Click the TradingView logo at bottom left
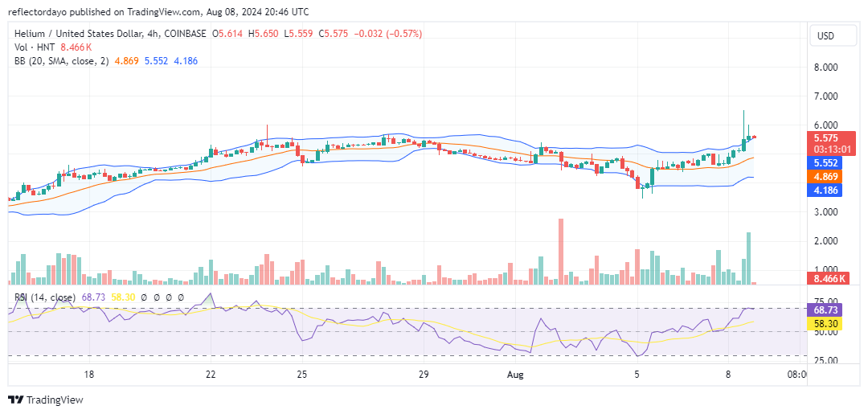 point(45,400)
